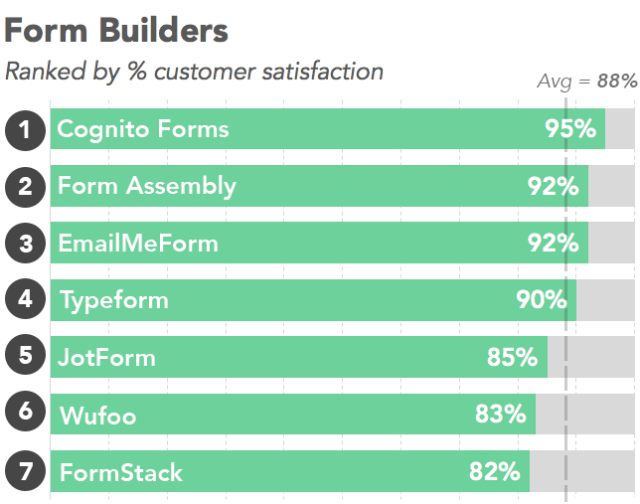This screenshot has height=504, width=640.
Task: Select the Form Assembly label
Action: (x=147, y=186)
